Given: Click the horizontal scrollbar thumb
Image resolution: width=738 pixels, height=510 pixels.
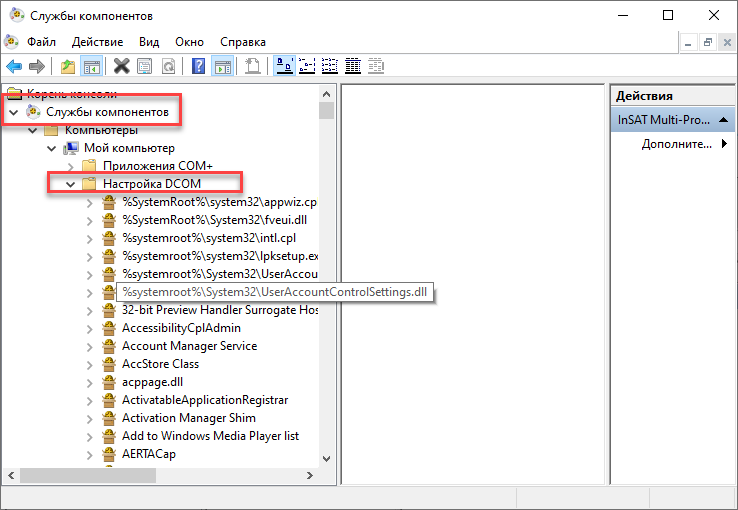Looking at the screenshot, I should click(88, 476).
